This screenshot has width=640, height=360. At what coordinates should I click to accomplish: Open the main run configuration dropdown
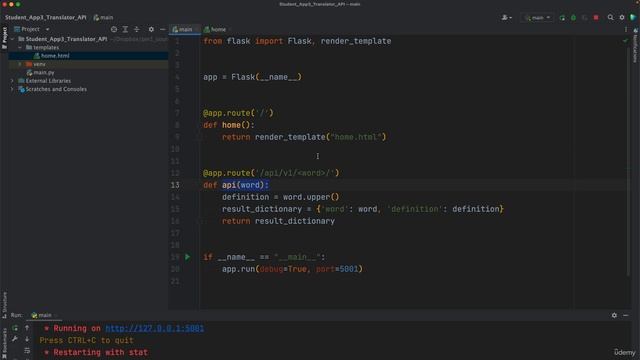pos(538,18)
